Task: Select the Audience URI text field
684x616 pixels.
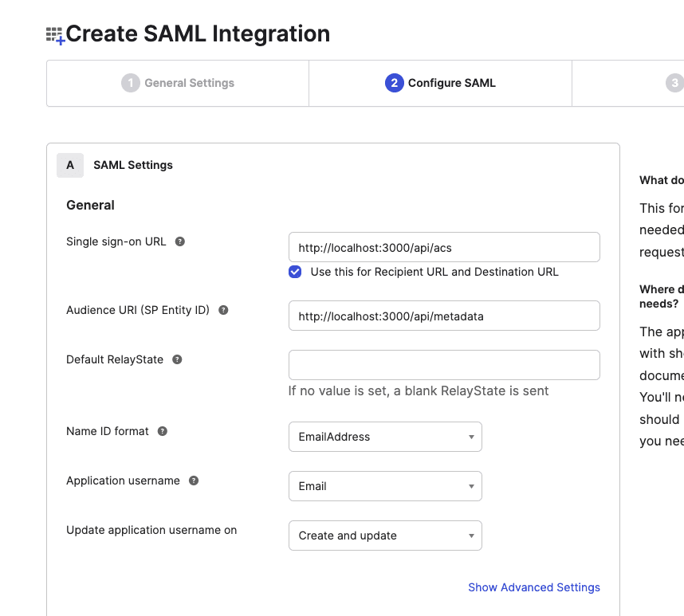Action: [x=443, y=316]
